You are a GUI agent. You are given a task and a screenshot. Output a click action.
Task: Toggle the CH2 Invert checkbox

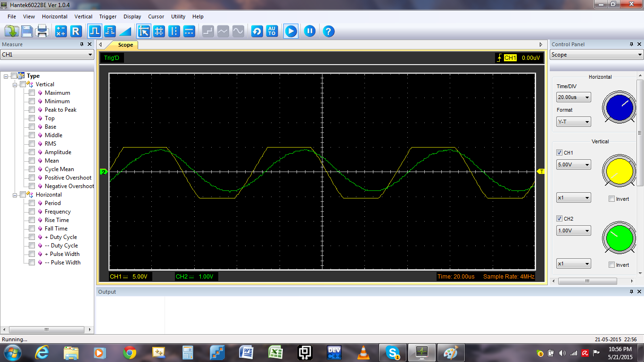point(611,265)
